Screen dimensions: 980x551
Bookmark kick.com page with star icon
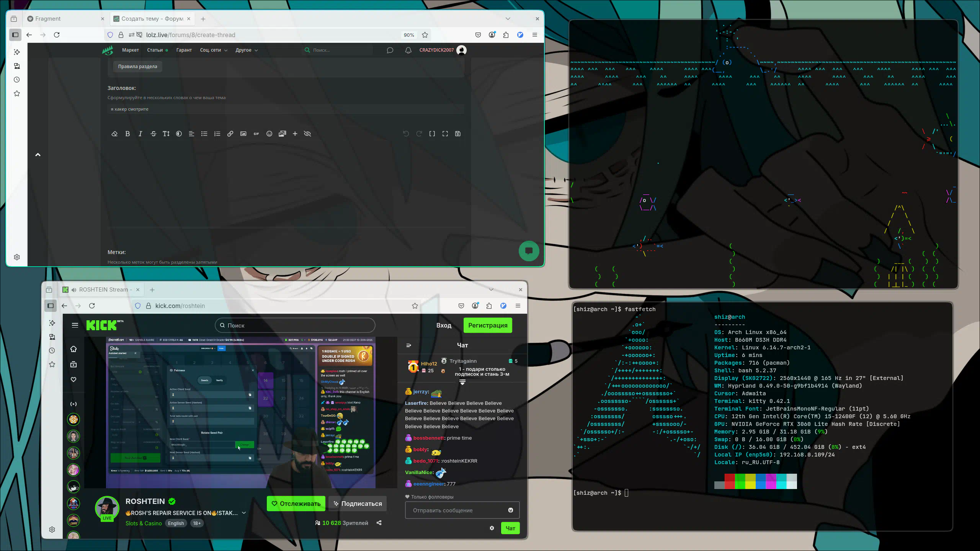click(x=415, y=306)
